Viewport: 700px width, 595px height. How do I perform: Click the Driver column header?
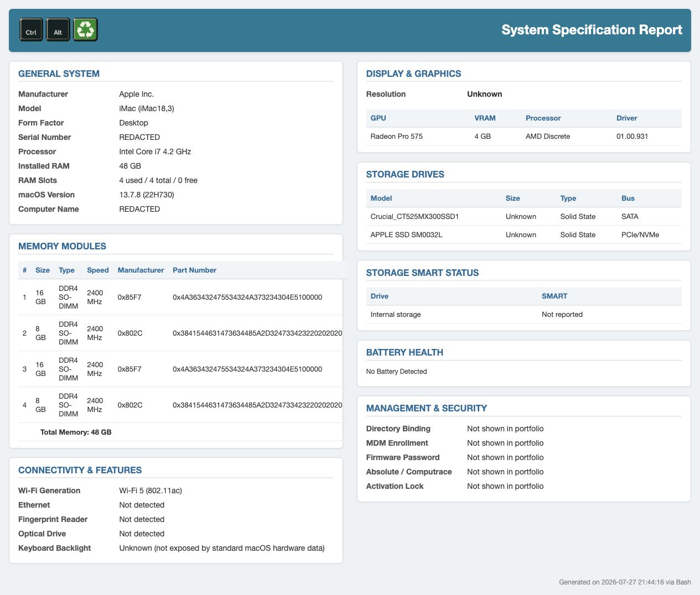pos(627,118)
